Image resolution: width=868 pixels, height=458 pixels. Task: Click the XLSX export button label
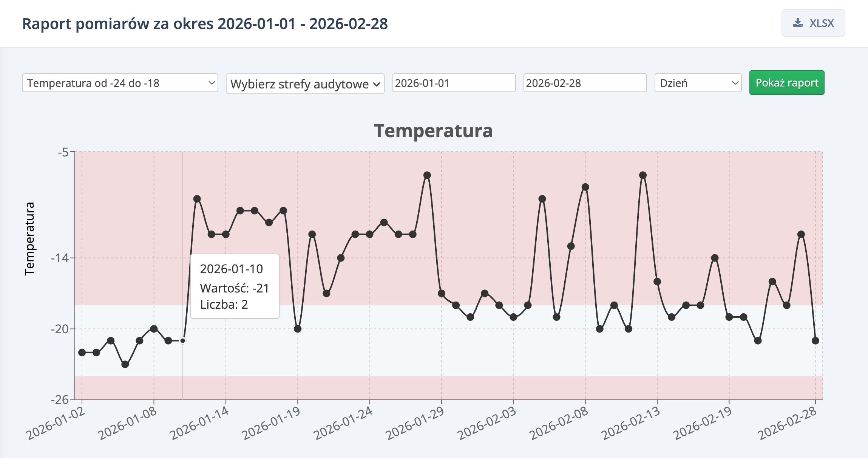(x=822, y=23)
